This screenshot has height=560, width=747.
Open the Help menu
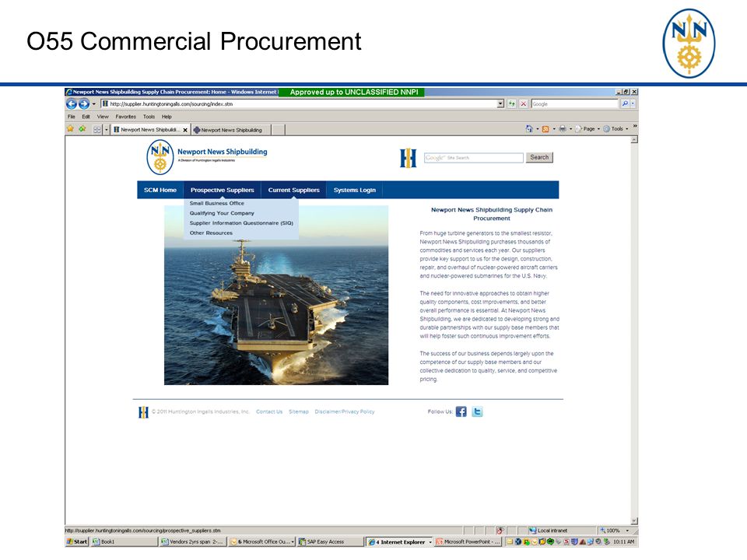(x=167, y=117)
